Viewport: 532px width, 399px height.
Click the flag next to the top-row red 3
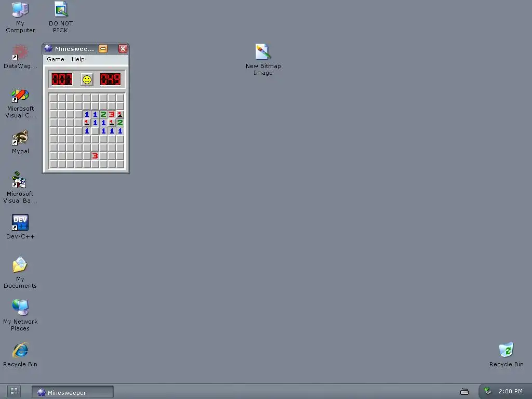tap(120, 114)
